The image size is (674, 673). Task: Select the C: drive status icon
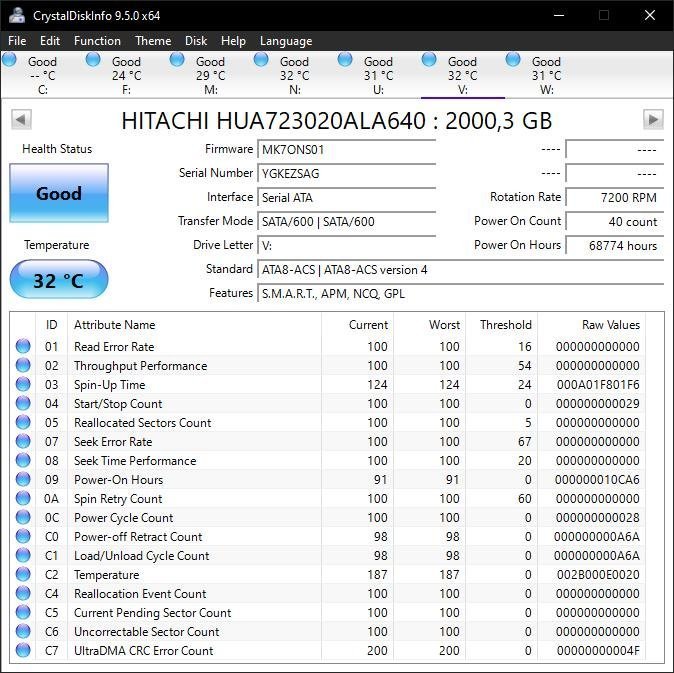point(10,60)
